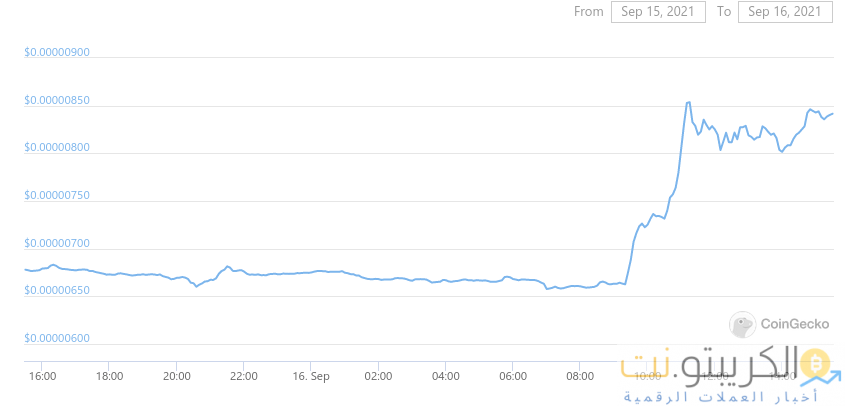Select the $0.00000650 axis label

click(57, 291)
